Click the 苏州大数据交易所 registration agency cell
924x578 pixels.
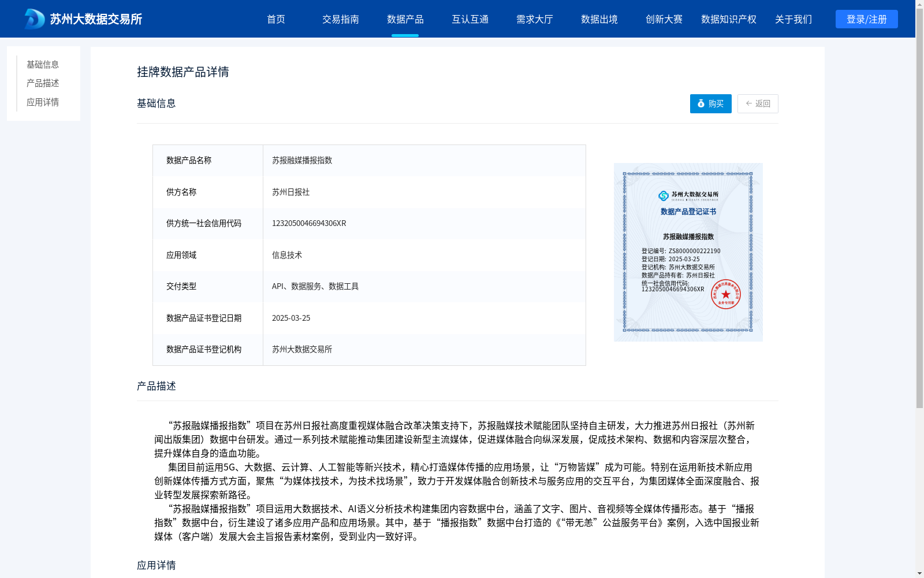(x=424, y=349)
